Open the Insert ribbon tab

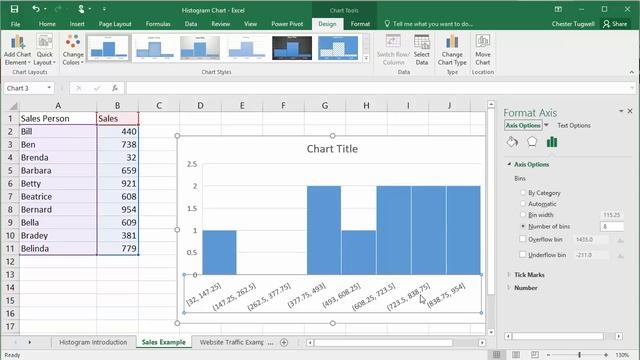click(x=77, y=24)
